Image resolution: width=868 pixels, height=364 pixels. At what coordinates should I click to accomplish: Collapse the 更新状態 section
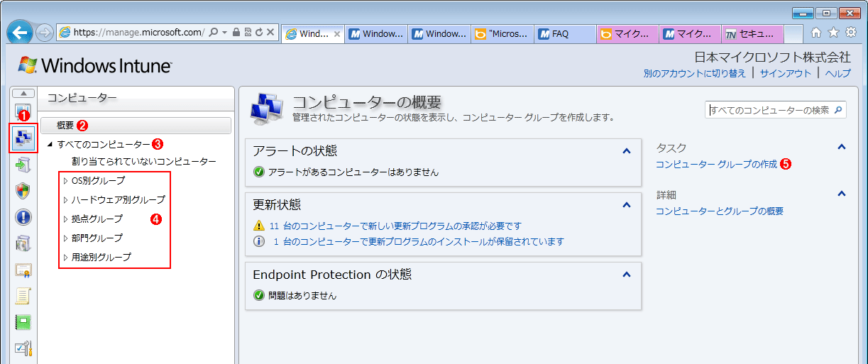(626, 204)
